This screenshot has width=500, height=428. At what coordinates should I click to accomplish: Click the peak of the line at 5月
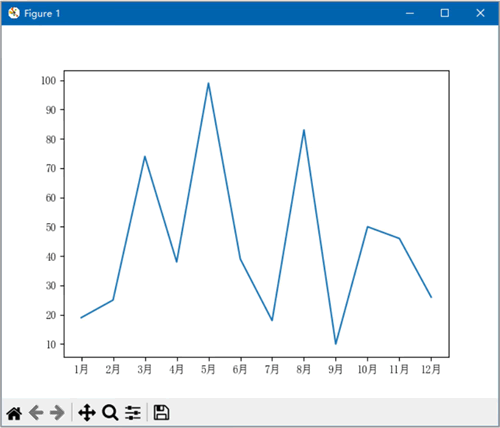click(208, 83)
